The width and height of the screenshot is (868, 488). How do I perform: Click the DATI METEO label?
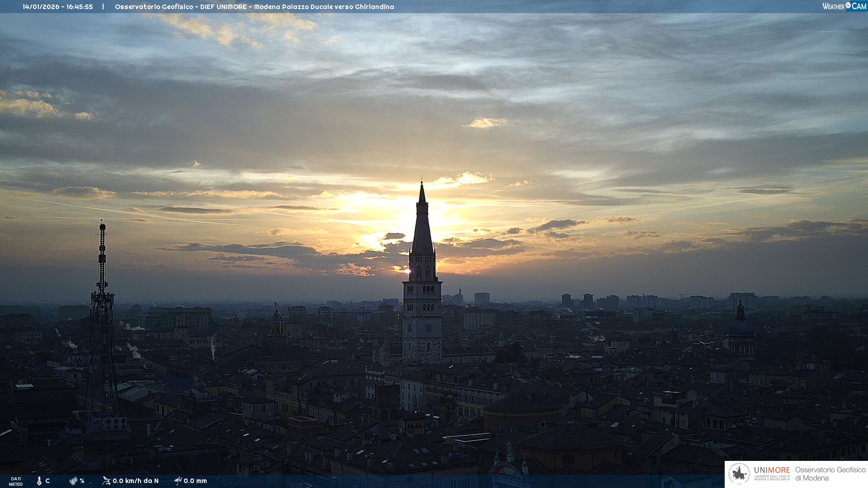coord(16,481)
